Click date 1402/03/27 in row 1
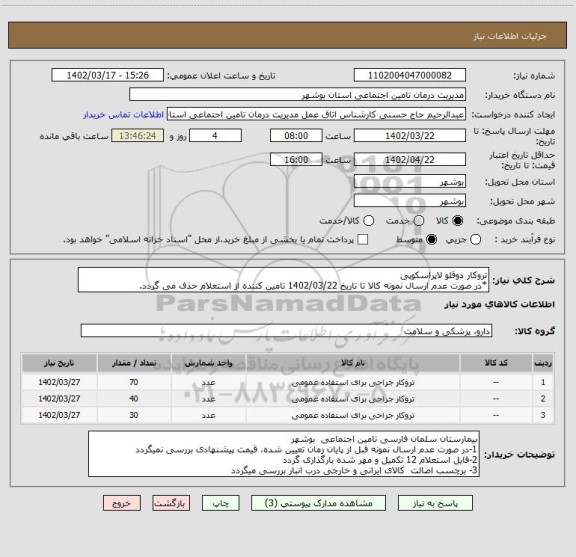This screenshot has height=557, width=576. click(x=59, y=382)
